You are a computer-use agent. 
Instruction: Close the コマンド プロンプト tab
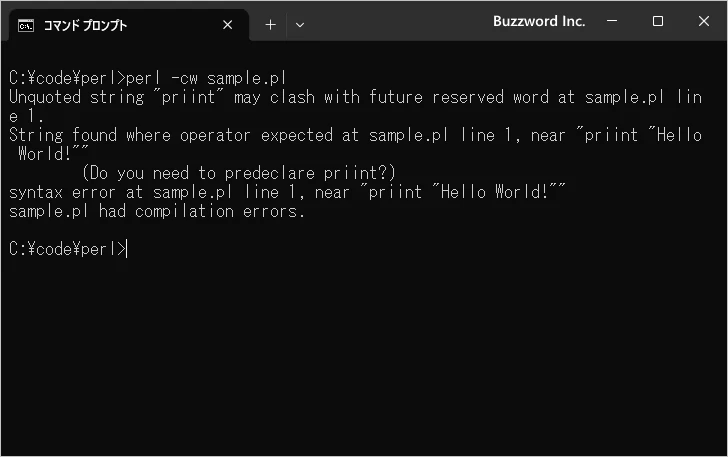click(x=228, y=25)
